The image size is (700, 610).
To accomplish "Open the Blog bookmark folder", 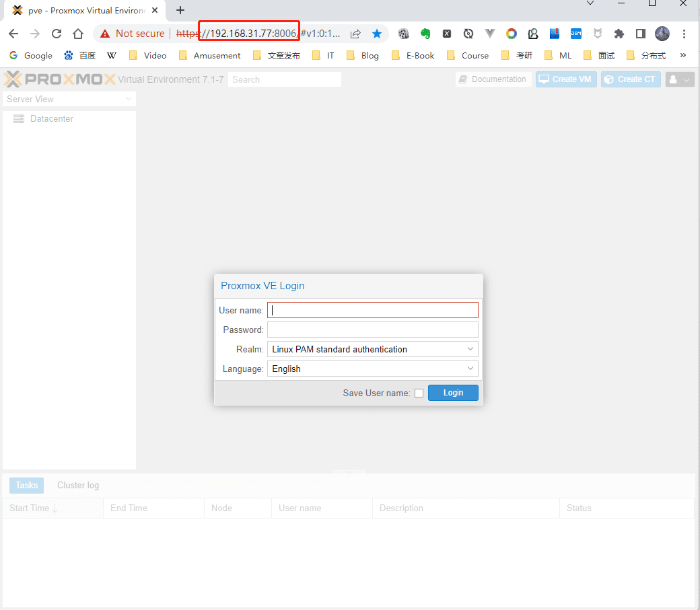I will 363,55.
